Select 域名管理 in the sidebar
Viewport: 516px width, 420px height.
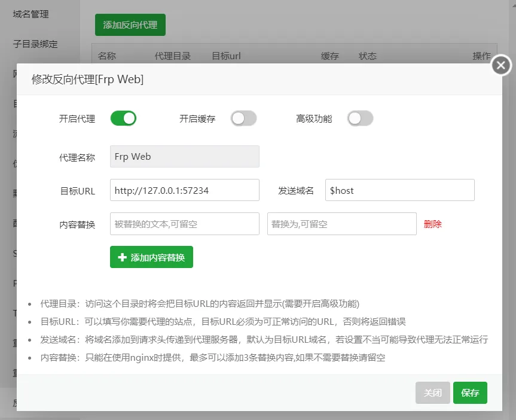click(x=30, y=14)
